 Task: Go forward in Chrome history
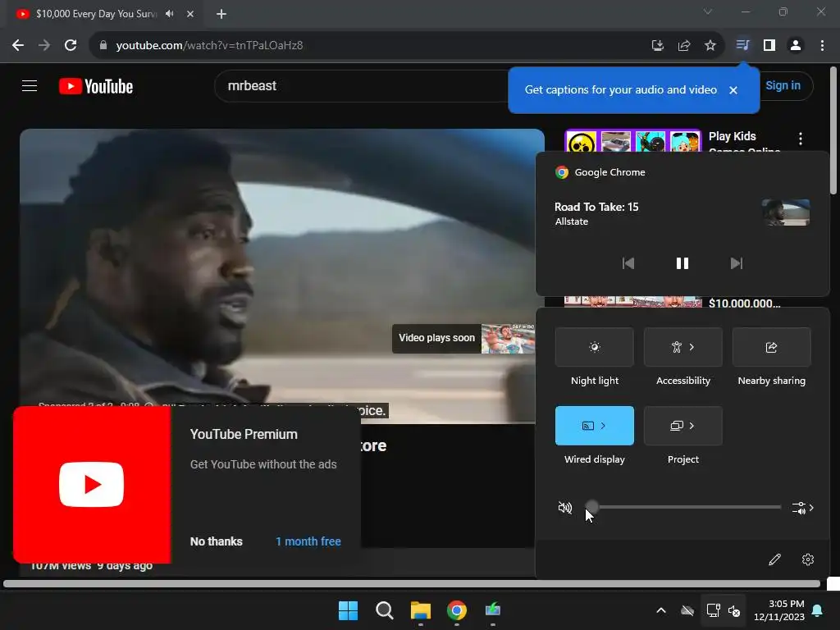click(44, 46)
